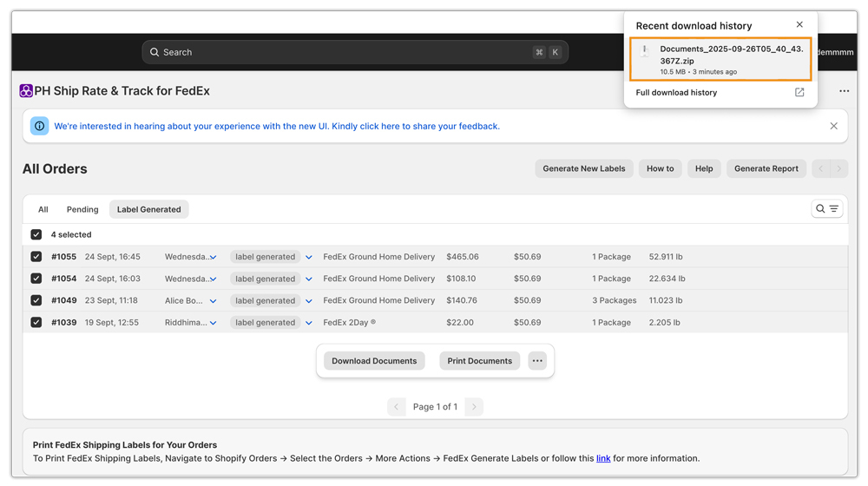Open label status dropdown for order #1049
This screenshot has width=868, height=486.
pos(309,301)
